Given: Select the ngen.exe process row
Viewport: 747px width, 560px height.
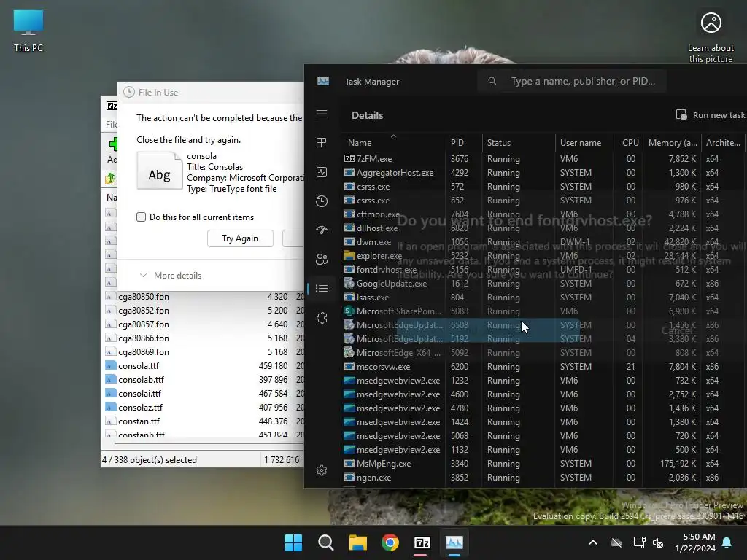Looking at the screenshot, I should (543, 477).
